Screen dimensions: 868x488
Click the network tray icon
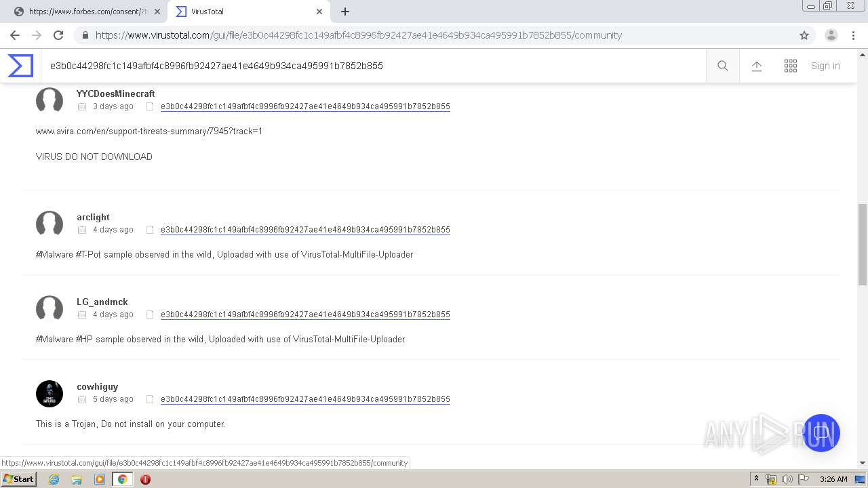click(771, 479)
